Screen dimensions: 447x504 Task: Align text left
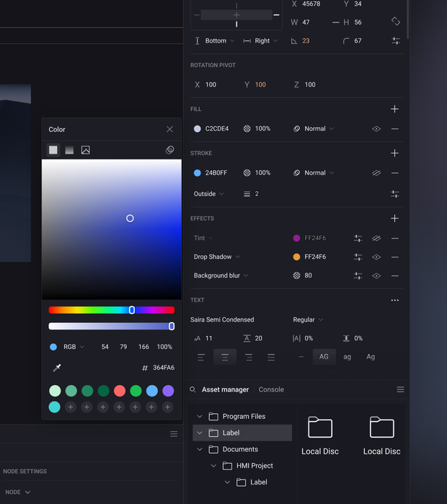point(201,357)
